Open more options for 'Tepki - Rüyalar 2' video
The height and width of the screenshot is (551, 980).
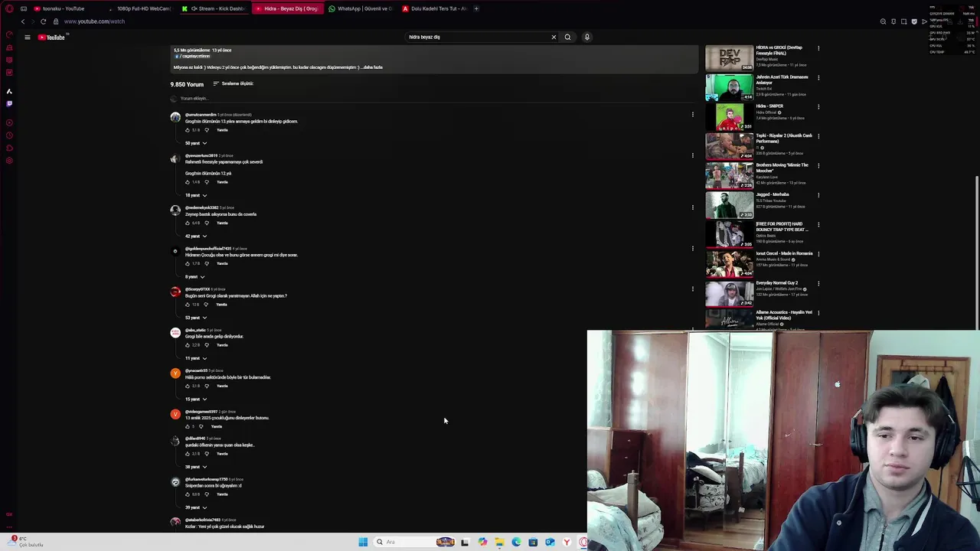[818, 136]
